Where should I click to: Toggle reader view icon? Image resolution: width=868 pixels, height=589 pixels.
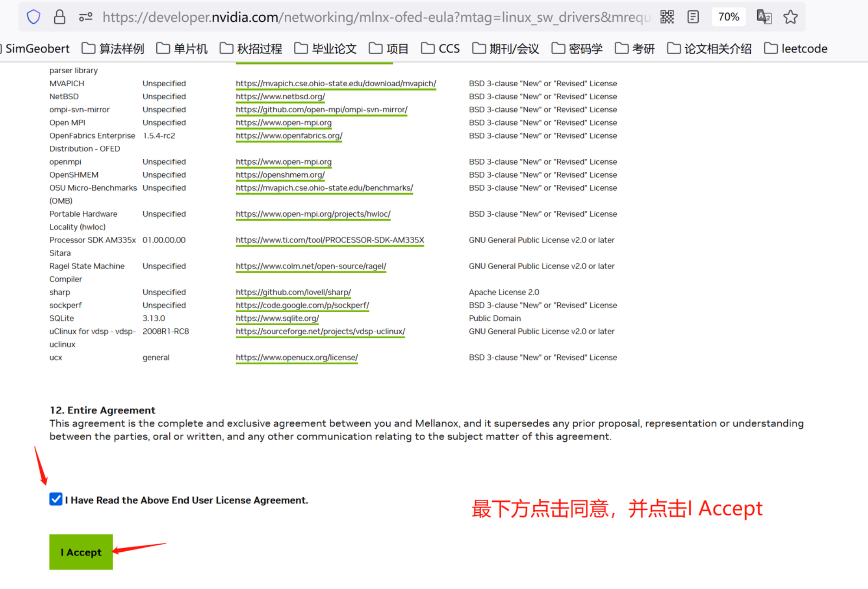point(693,17)
